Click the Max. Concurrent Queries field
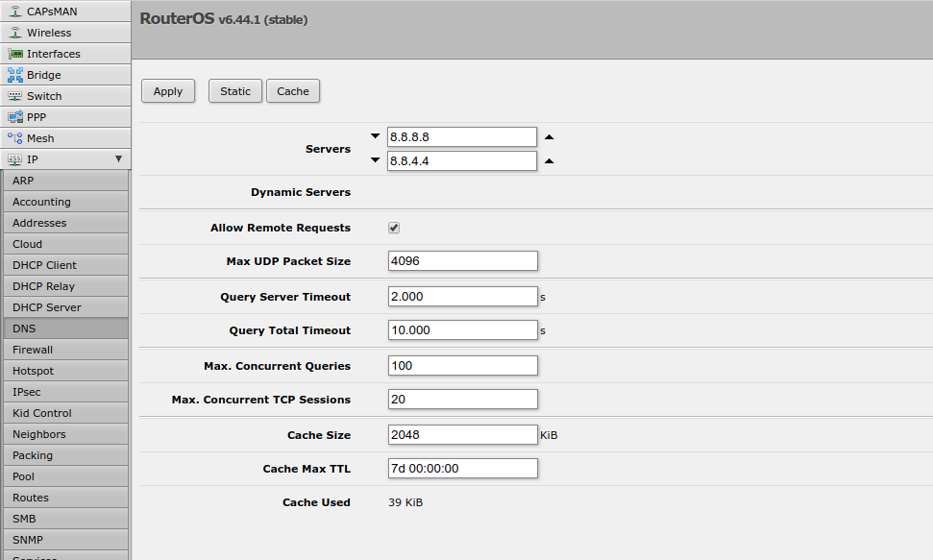The image size is (933, 560). point(463,365)
